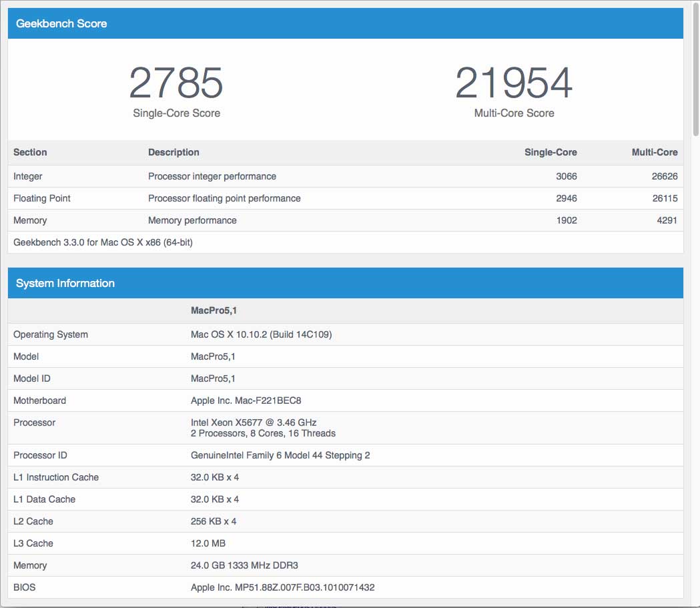Viewport: 700px width, 608px height.
Task: Select 'Mac OS X 10.10.2 (Build 14C109)' value
Action: [x=261, y=335]
